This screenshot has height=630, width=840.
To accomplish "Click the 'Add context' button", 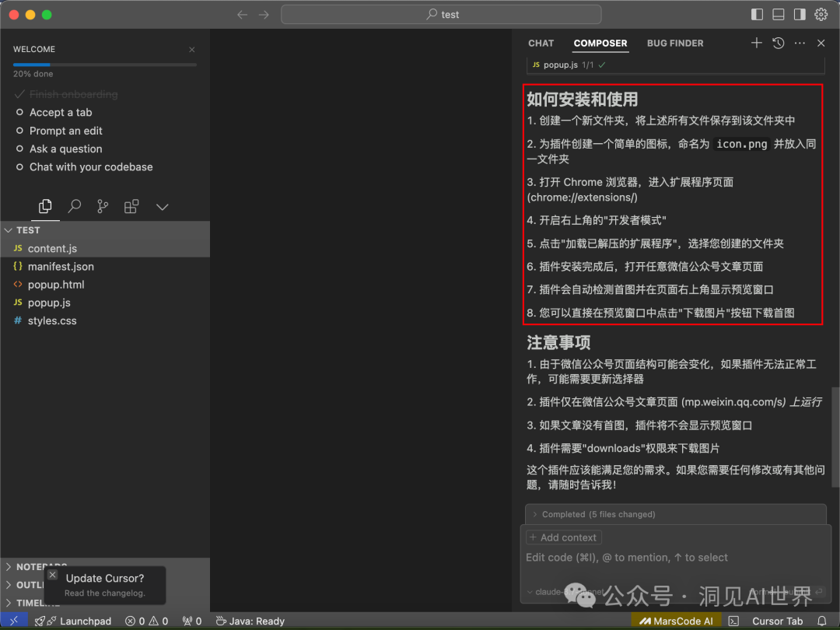I will (563, 537).
